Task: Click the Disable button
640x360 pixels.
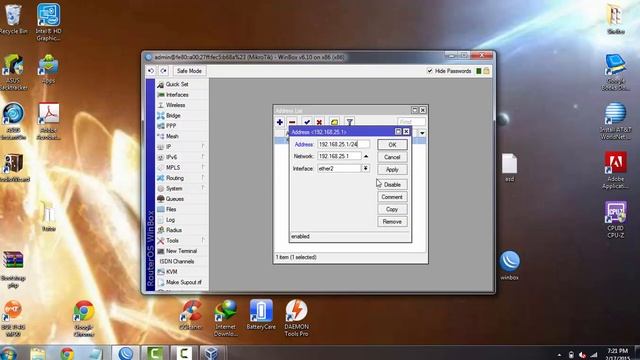Action: click(392, 184)
